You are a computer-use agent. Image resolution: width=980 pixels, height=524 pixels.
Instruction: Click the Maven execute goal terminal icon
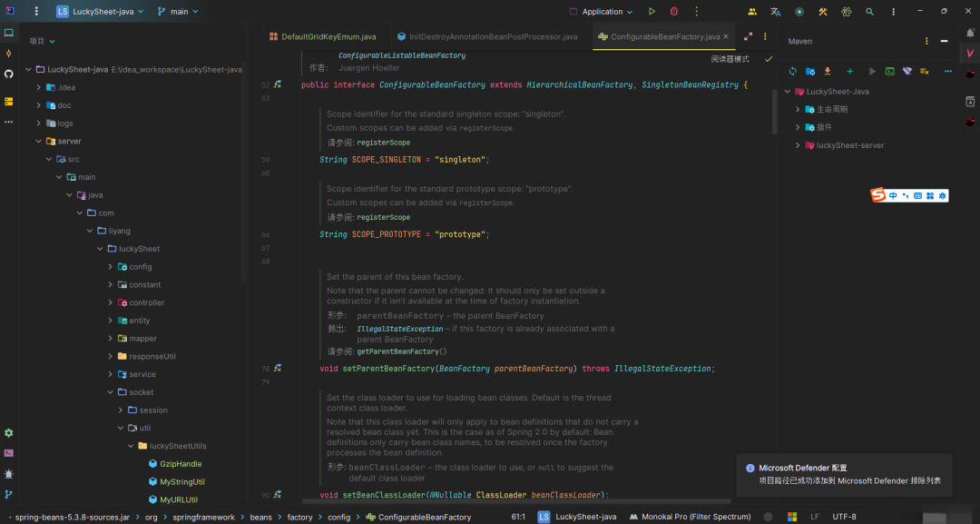(x=889, y=71)
